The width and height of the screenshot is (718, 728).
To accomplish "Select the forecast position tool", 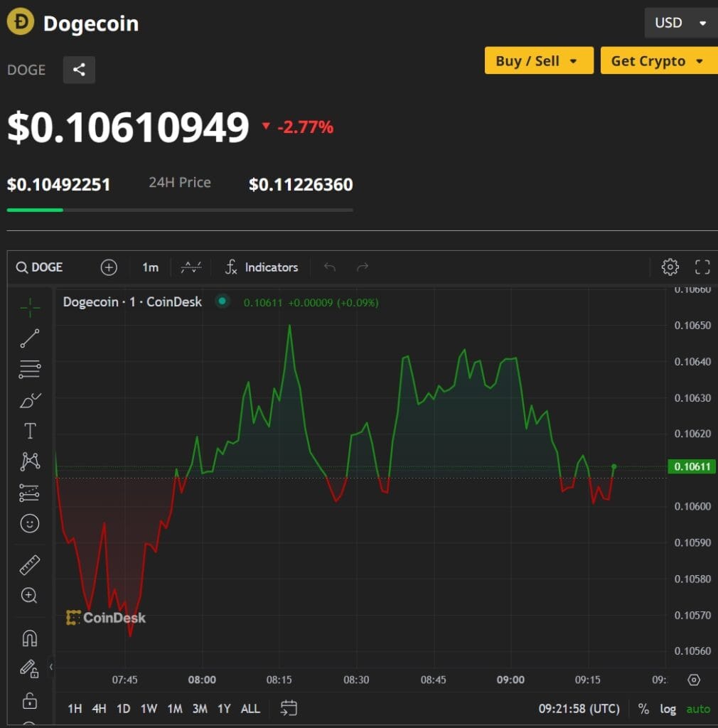I will tap(30, 493).
